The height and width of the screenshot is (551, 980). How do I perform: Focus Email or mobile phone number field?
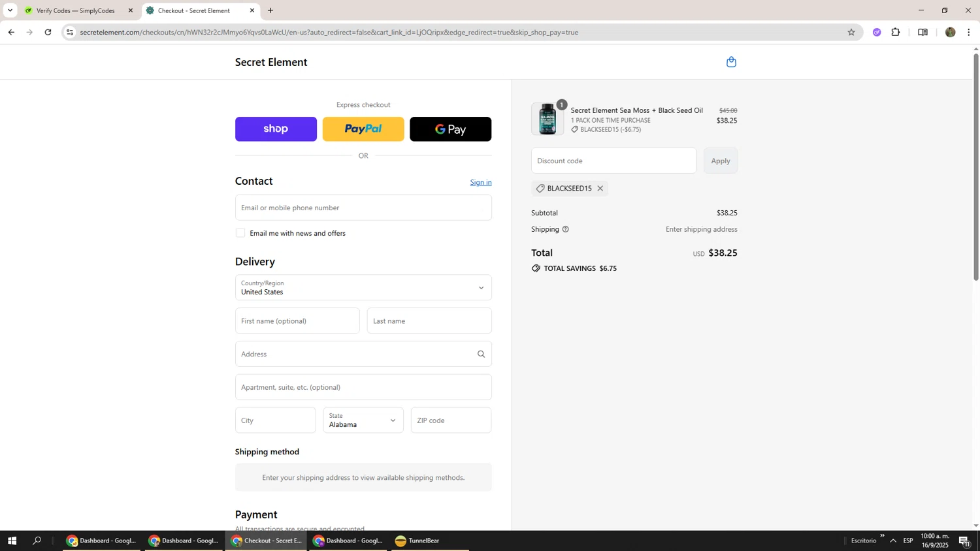[363, 208]
